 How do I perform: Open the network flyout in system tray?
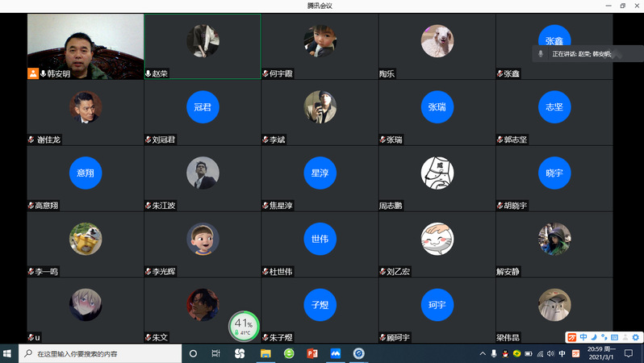(539, 353)
